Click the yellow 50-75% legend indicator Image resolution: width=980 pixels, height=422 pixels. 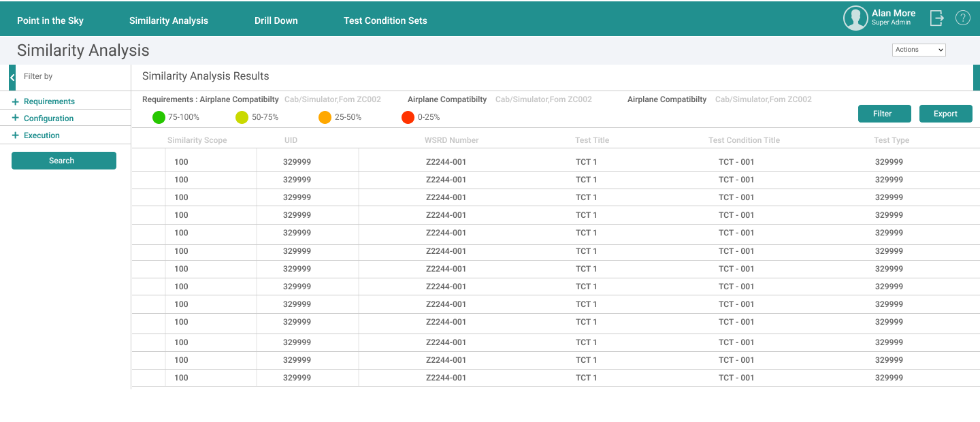click(242, 117)
